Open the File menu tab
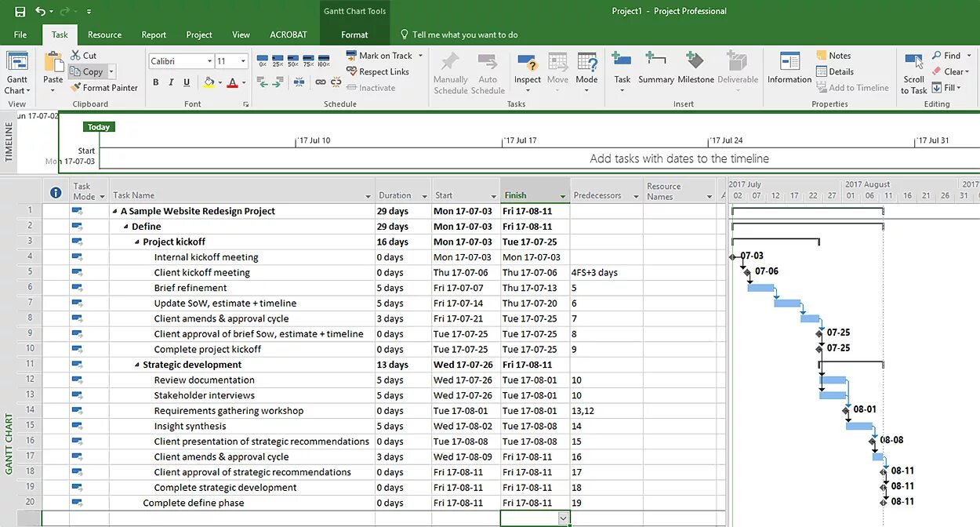 20,35
